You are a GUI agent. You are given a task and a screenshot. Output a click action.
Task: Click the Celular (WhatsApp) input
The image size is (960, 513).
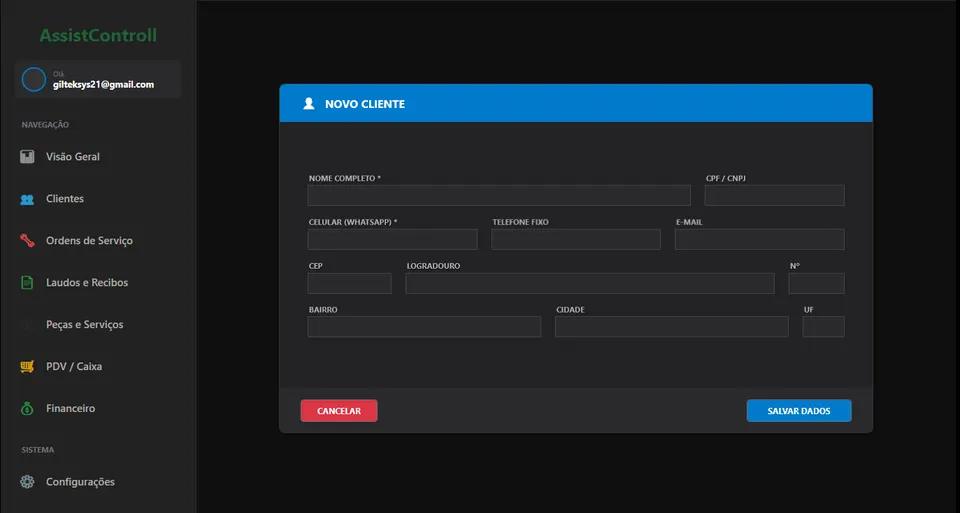click(x=392, y=239)
